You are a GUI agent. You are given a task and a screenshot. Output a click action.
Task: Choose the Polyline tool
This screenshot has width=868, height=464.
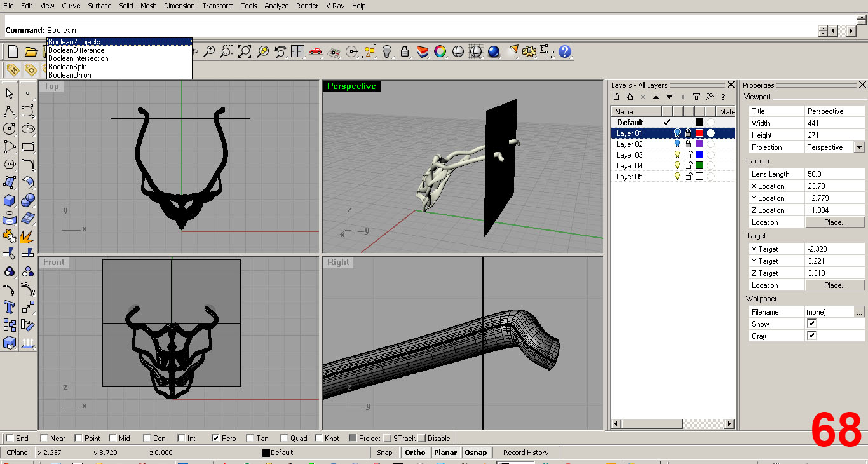click(x=10, y=111)
